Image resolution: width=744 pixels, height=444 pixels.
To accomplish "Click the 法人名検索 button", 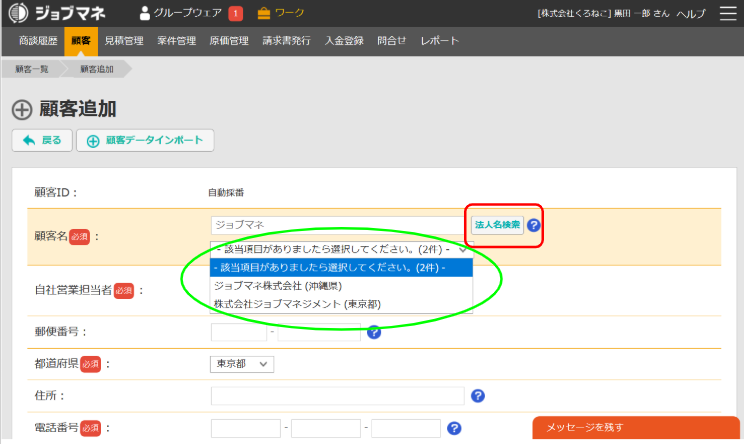I will pos(497,225).
